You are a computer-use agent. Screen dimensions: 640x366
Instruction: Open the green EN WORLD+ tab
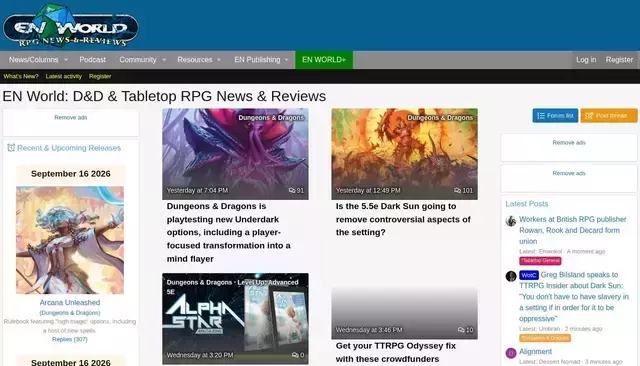point(324,60)
